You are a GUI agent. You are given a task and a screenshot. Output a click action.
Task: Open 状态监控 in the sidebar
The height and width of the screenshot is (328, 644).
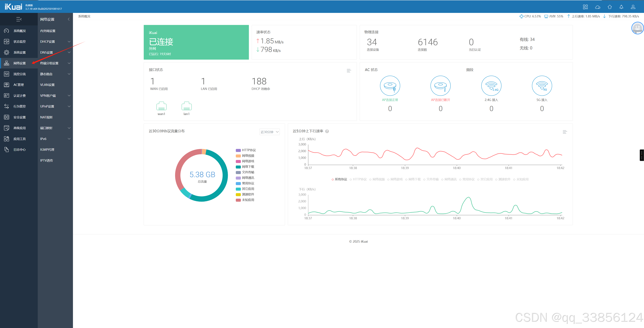19,42
